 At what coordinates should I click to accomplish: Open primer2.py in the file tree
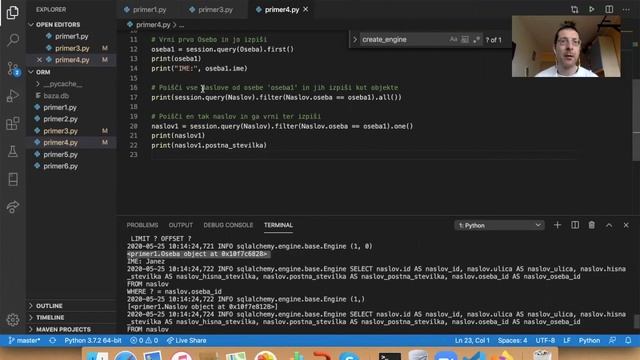(x=60, y=119)
